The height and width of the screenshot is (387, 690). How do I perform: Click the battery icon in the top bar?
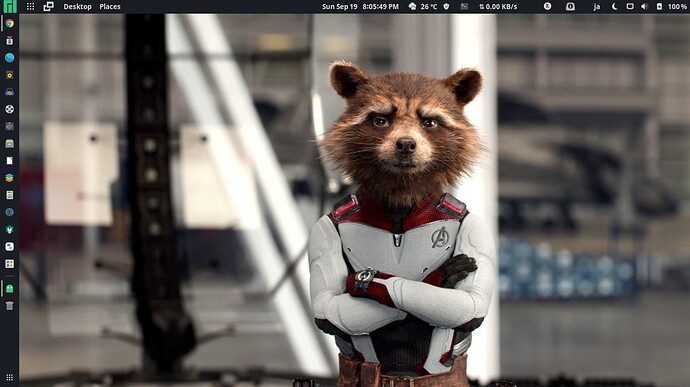tap(659, 7)
